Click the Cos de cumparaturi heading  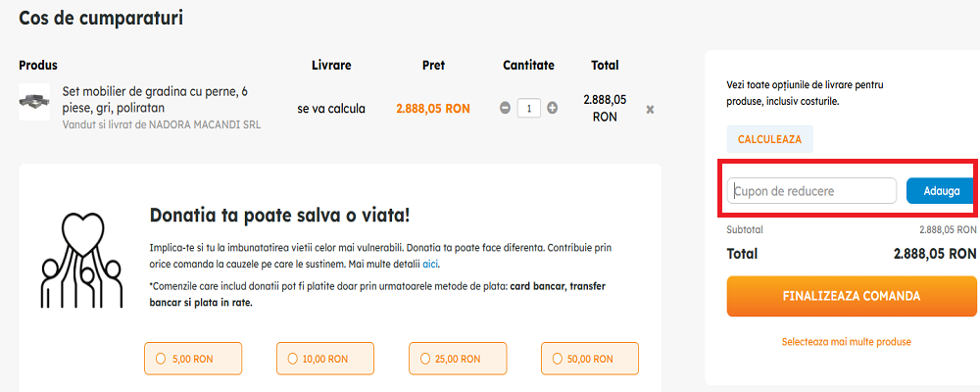pyautogui.click(x=101, y=17)
